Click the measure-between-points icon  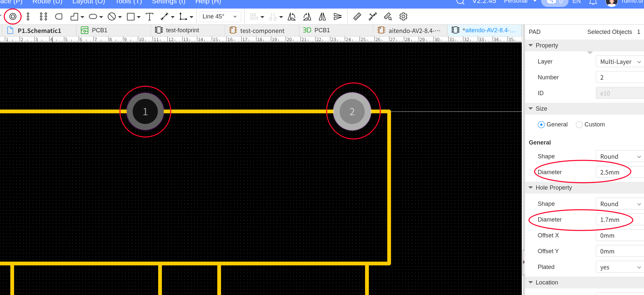tap(373, 16)
